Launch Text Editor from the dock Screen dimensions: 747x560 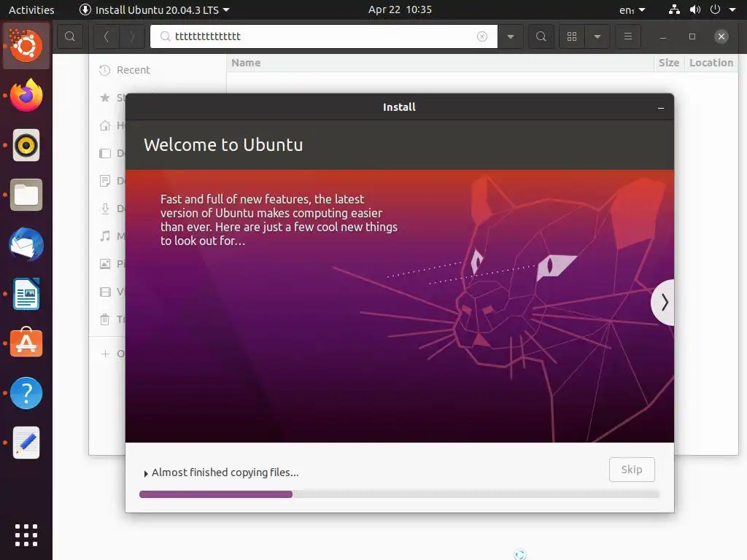tap(26, 443)
